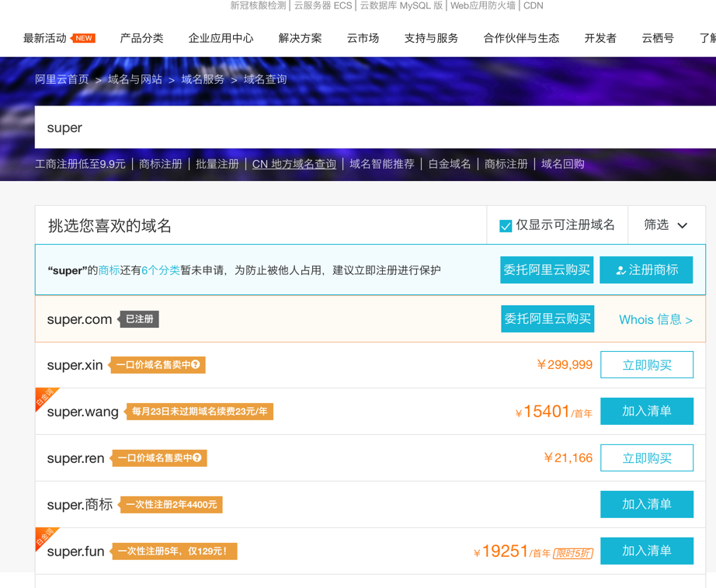
Task: Click the Web应用防火墙 link
Action: point(483,5)
